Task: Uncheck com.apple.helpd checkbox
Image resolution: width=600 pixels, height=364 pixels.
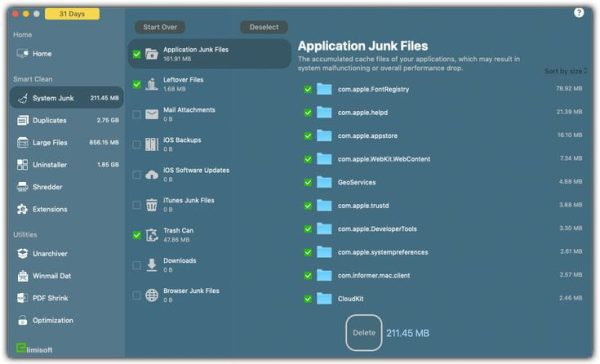Action: click(x=308, y=113)
